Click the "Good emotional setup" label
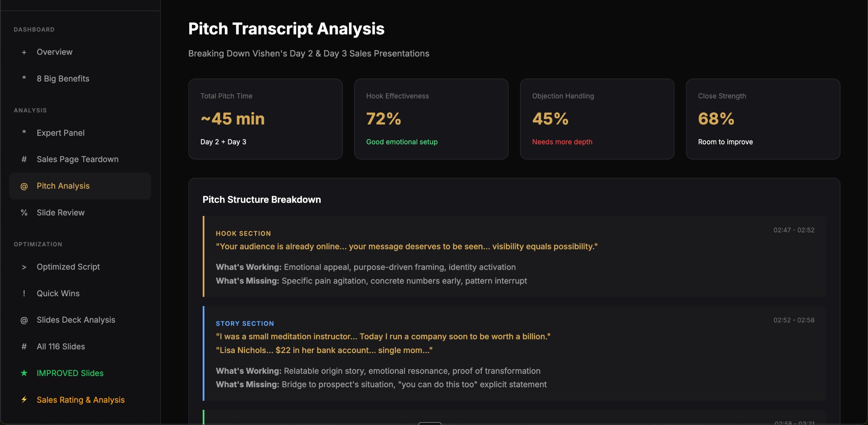The height and width of the screenshot is (425, 868). pos(402,142)
